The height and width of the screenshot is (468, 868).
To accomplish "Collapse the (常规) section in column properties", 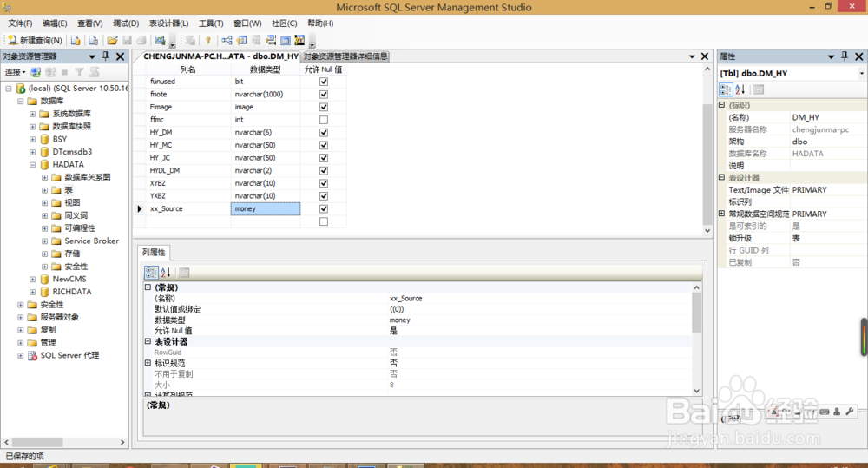I will tap(148, 287).
